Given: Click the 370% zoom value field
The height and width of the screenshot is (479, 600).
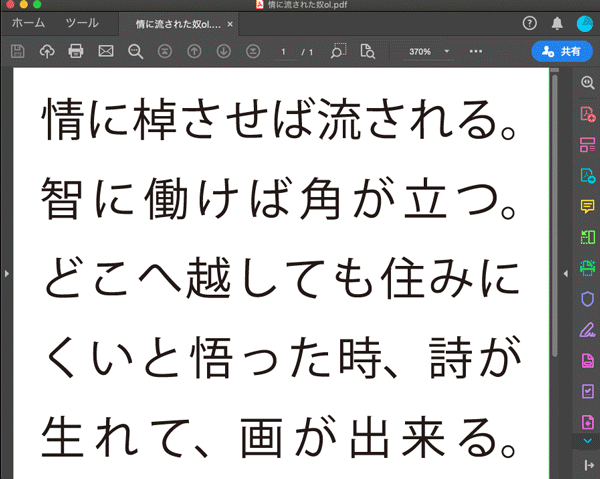Looking at the screenshot, I should click(x=420, y=52).
